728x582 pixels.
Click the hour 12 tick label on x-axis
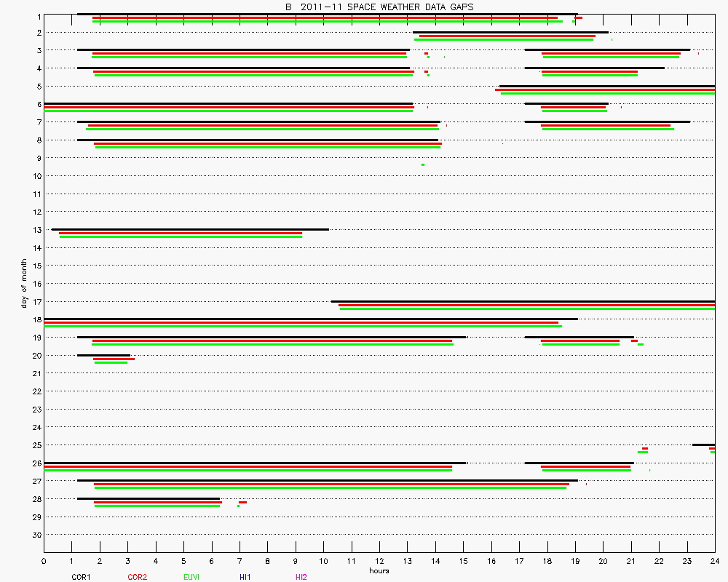(379, 562)
